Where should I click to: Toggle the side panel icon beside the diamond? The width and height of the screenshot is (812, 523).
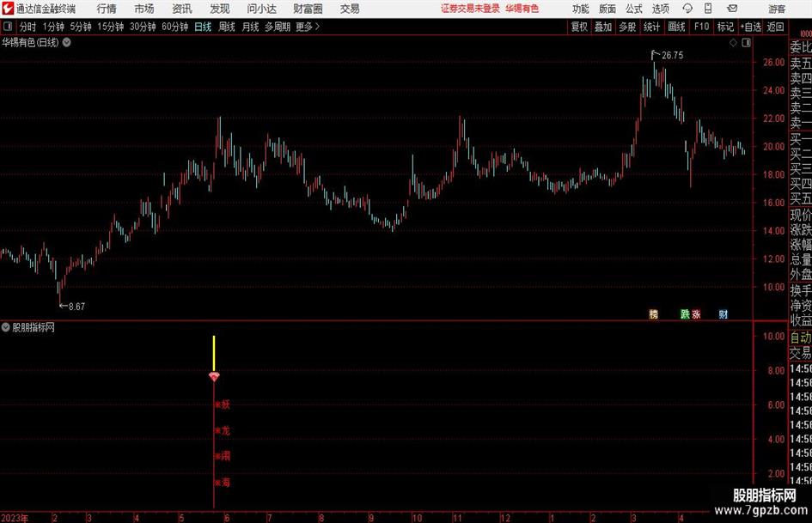point(746,43)
